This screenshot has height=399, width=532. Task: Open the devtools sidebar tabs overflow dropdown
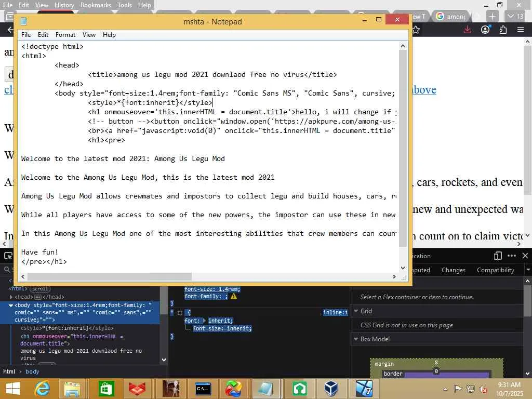tap(528, 270)
